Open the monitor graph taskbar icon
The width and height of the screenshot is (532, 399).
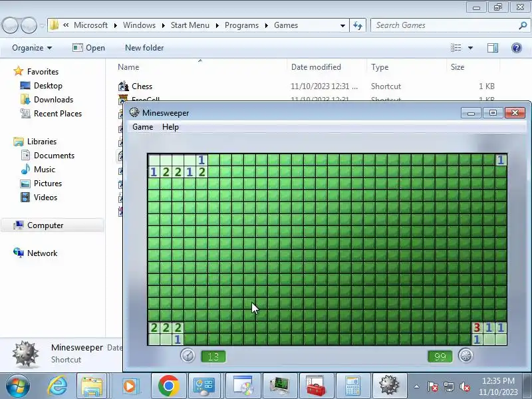(280, 386)
